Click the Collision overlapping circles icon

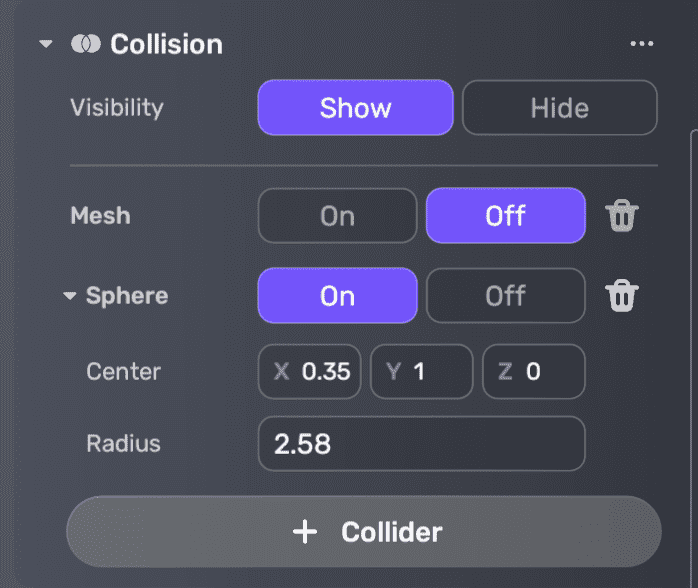(x=86, y=45)
